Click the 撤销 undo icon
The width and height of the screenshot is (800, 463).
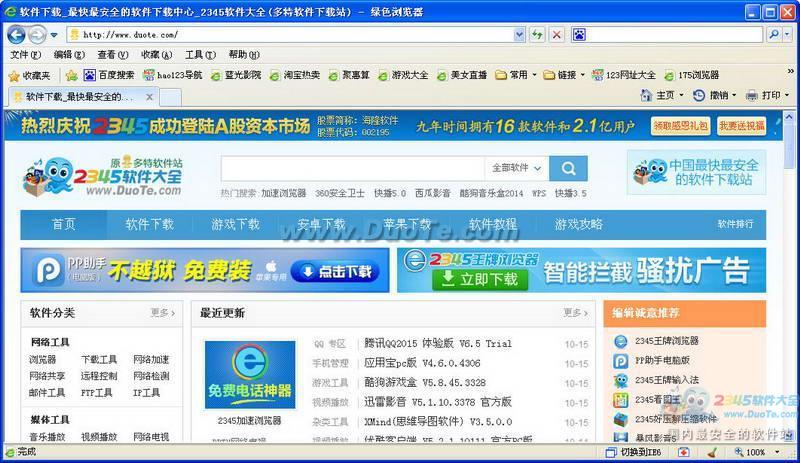click(698, 95)
